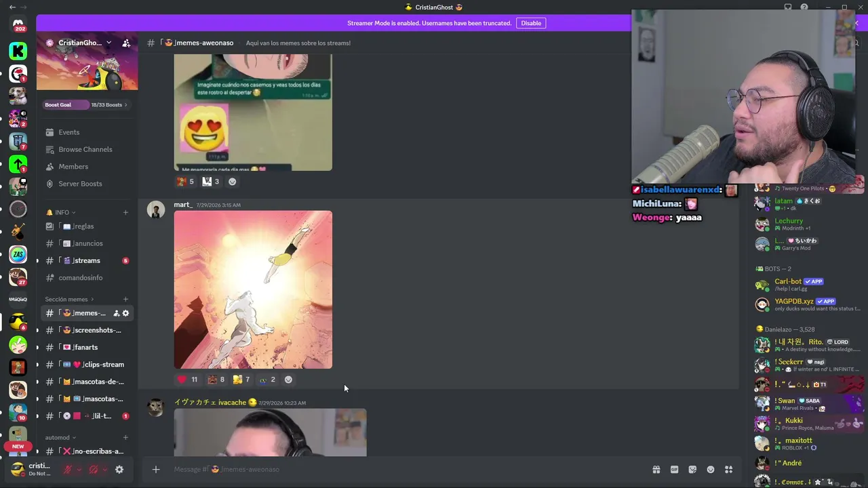Open Browse Channels
The image size is (868, 488).
coord(87,149)
